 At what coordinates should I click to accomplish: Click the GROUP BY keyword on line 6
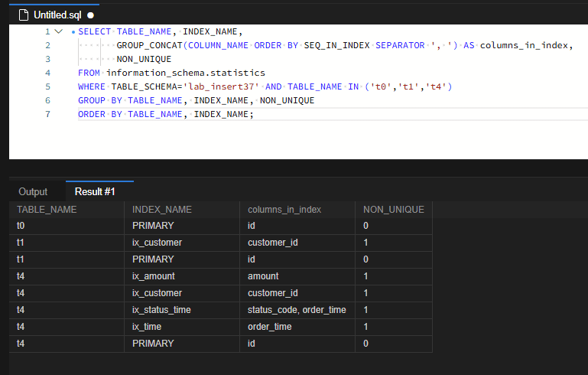100,100
